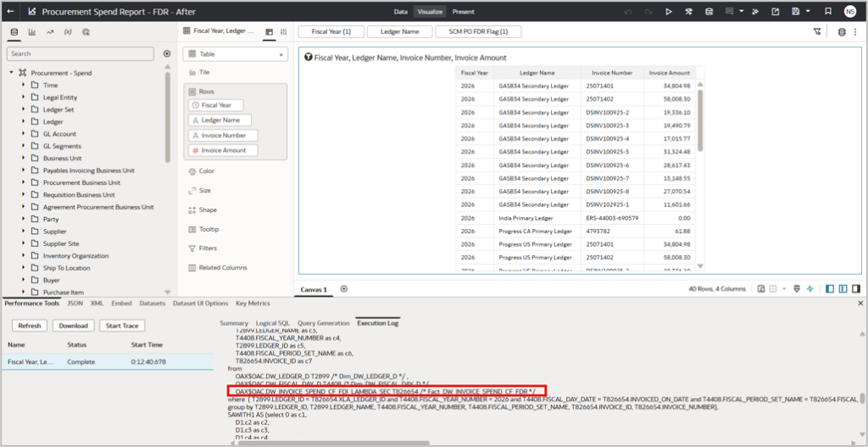Close the Performance Tools panel

(x=860, y=304)
